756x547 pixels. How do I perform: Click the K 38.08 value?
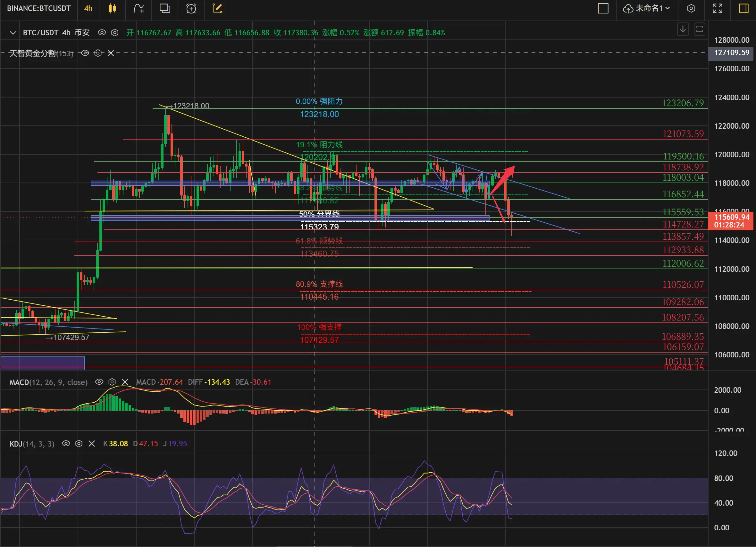click(x=115, y=444)
